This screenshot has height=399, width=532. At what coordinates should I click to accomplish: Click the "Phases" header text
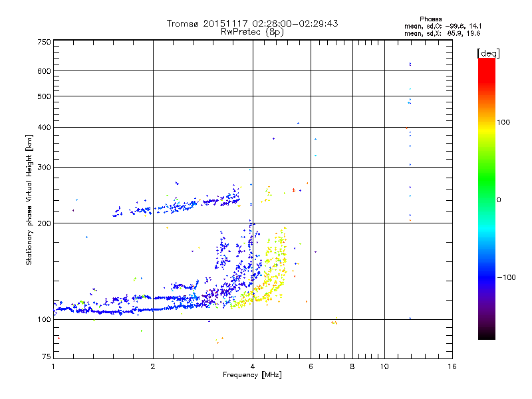tap(430, 19)
